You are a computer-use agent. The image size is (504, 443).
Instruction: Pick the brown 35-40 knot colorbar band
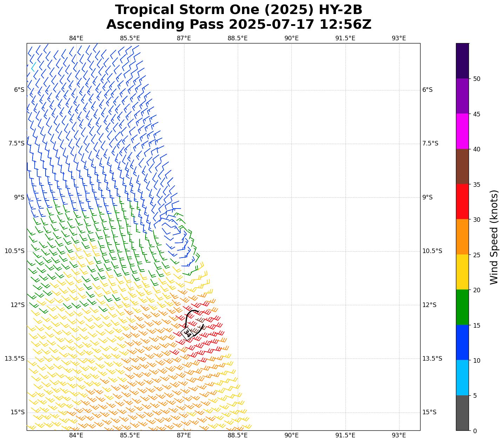[462, 166]
